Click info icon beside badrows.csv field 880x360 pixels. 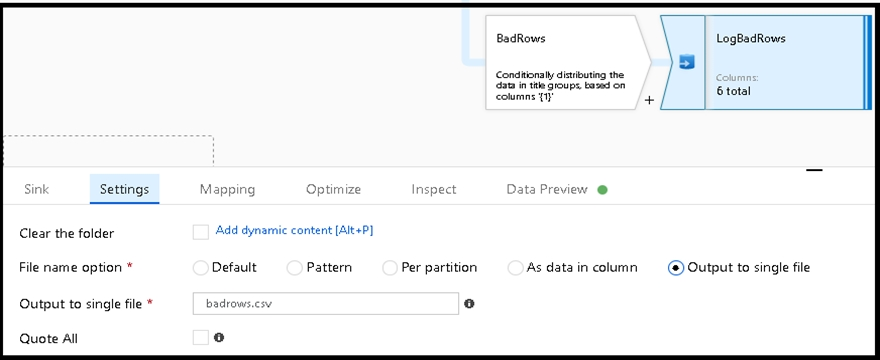click(469, 304)
